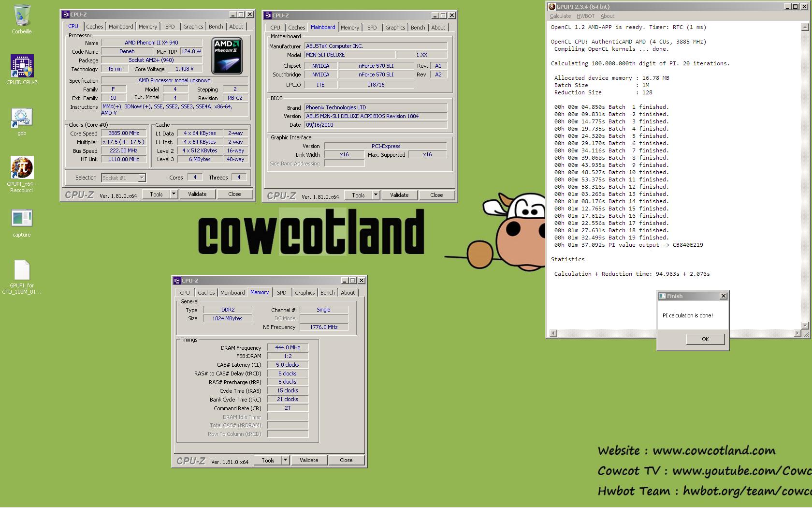Click Manufacturer ASUSTeK Computer INC. value
Screen dimensions: 812x508
376,46
